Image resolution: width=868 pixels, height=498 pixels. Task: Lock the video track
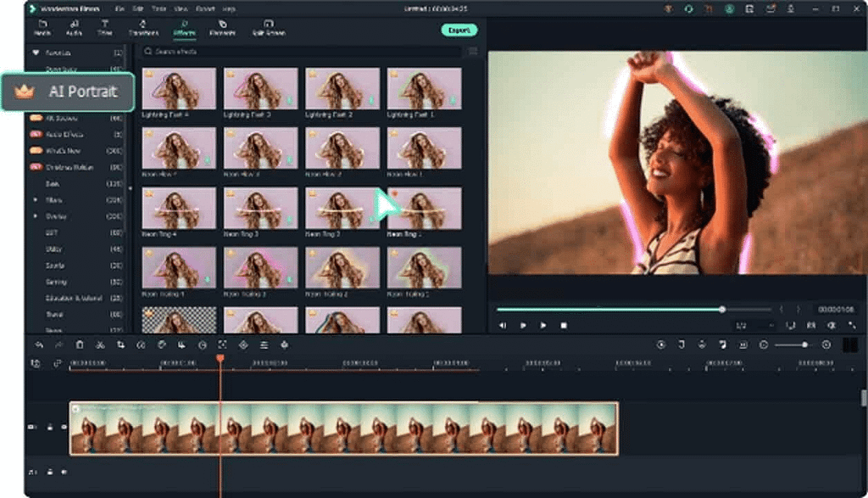click(x=50, y=427)
